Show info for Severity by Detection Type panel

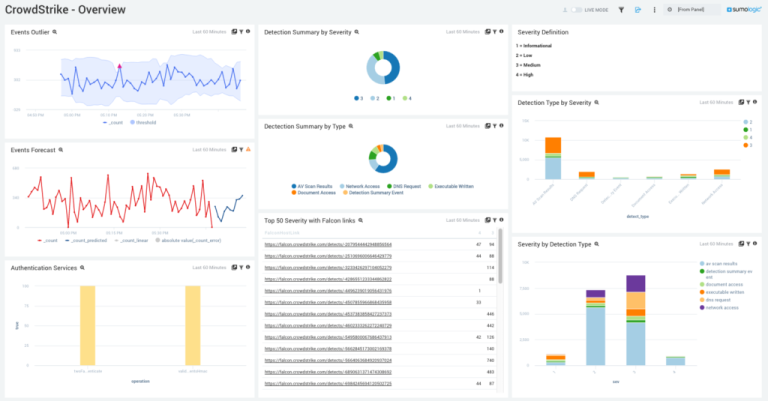(x=755, y=244)
